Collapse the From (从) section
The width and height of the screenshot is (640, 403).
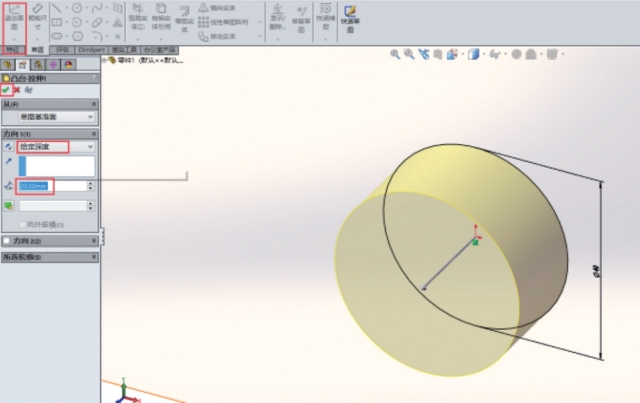pyautogui.click(x=94, y=105)
